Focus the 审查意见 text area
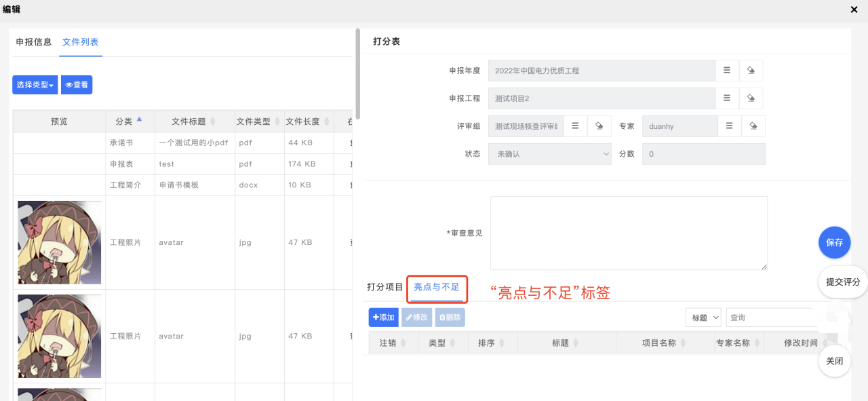The image size is (868, 401). tap(629, 233)
